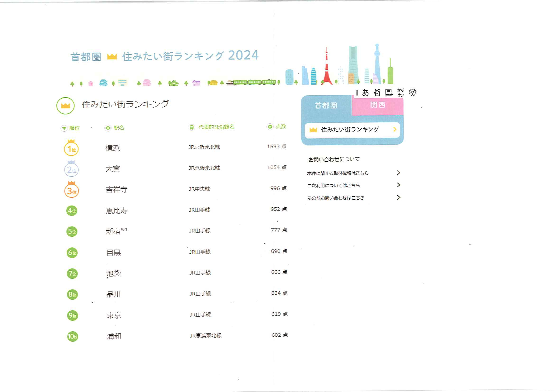Click the crown icon in sidebar ranking button
The height and width of the screenshot is (392, 555).
click(313, 130)
